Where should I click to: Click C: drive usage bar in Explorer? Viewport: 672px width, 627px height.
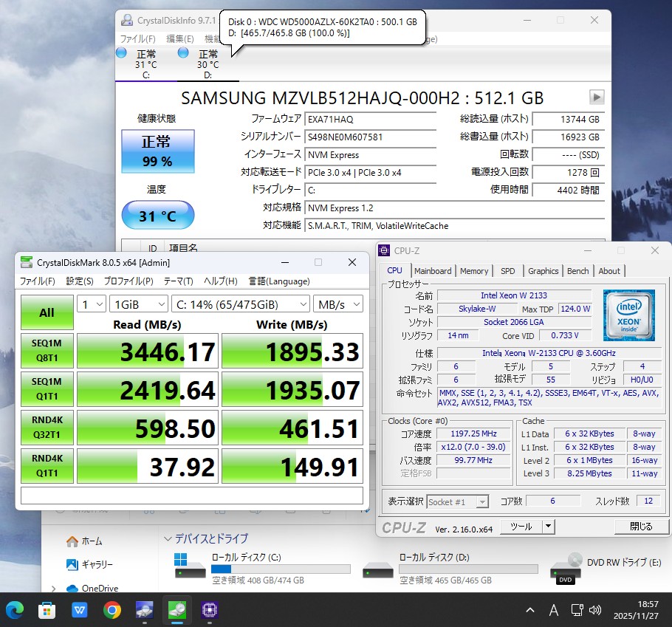[281, 569]
